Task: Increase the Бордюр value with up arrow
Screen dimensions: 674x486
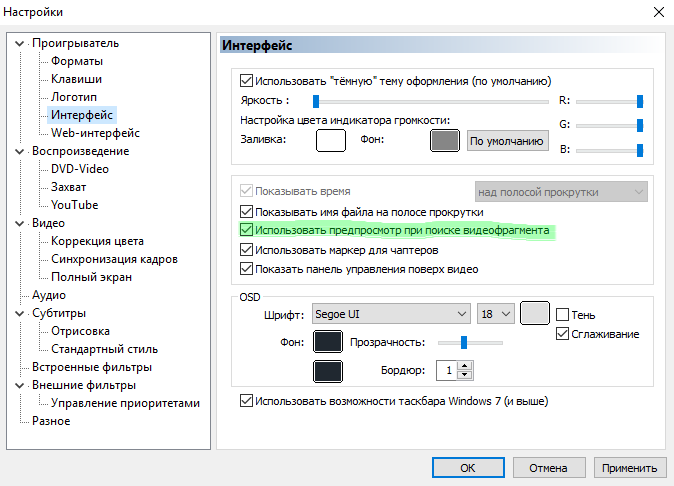Action: [463, 366]
